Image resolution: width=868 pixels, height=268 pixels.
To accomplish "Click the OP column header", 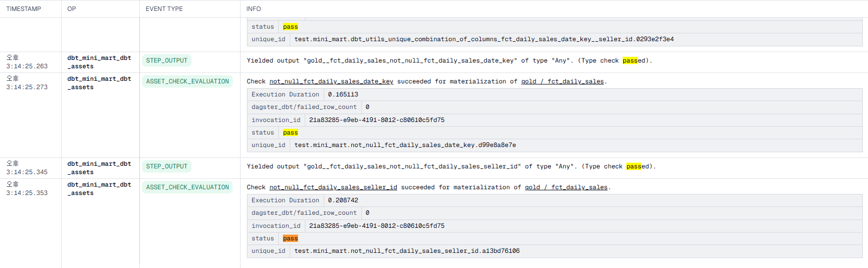I will tap(72, 9).
